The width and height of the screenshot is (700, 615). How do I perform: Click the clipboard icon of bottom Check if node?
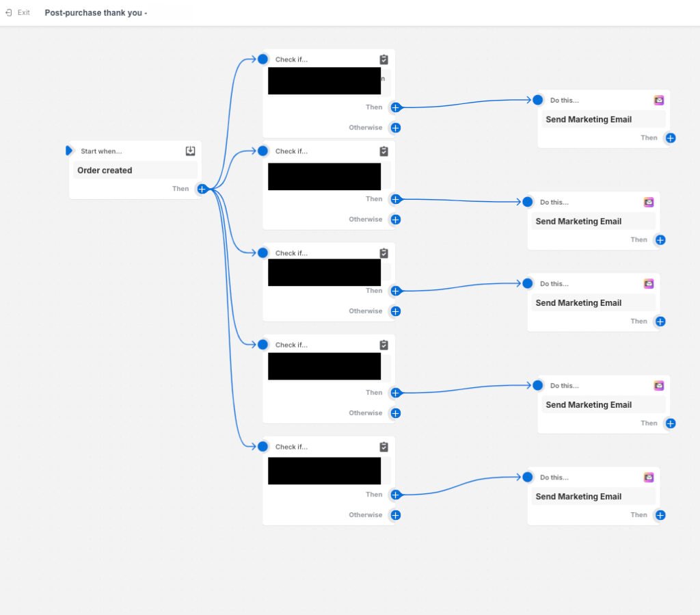click(x=384, y=447)
